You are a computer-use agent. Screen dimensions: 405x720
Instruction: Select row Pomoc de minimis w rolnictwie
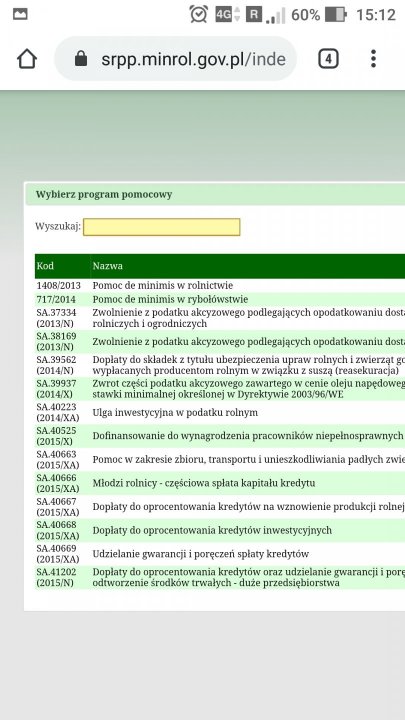coord(220,285)
